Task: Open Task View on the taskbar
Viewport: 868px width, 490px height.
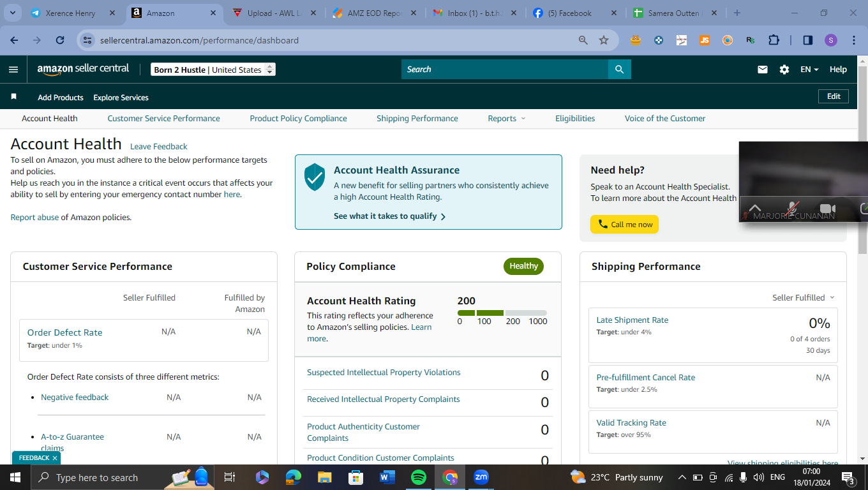Action: pos(230,477)
